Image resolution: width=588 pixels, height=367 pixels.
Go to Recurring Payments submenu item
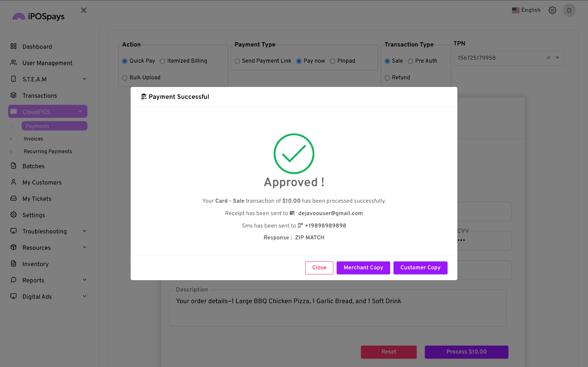(48, 151)
